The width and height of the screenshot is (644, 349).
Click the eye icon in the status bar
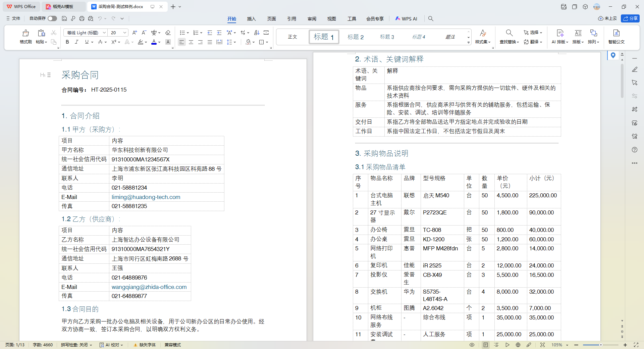tap(472, 345)
